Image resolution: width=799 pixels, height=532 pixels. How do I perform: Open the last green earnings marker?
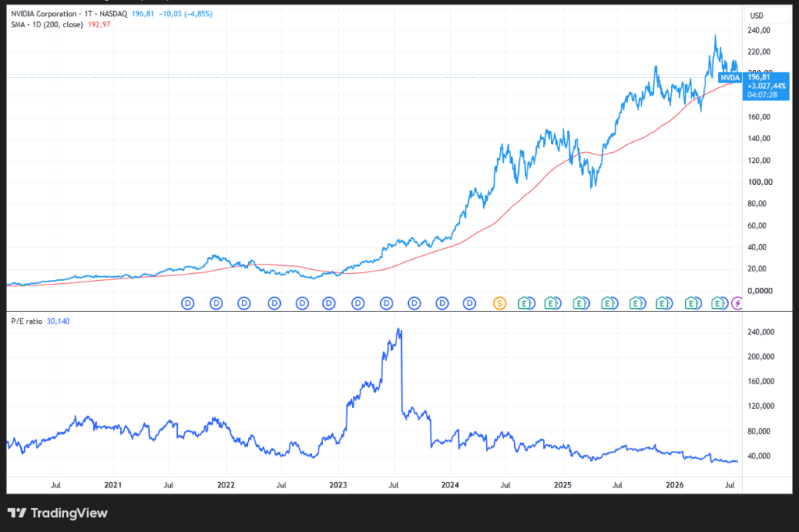[718, 303]
